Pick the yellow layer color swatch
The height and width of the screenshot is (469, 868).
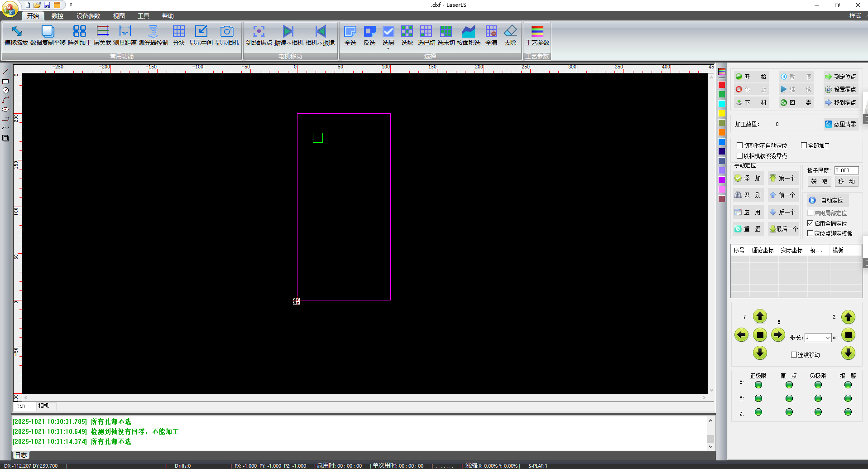[x=722, y=113]
